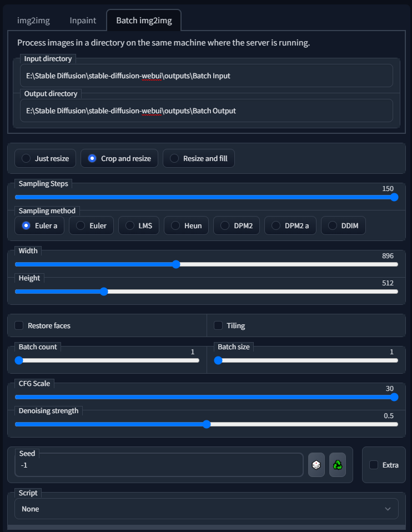Choose the DDIM sampling method
This screenshot has height=532, width=412.
(344, 225)
